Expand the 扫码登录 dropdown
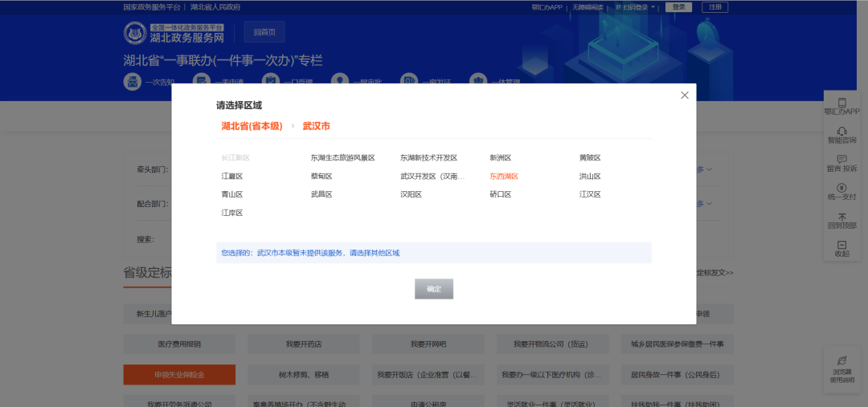Screen dimensions: 868x407 coord(653,7)
